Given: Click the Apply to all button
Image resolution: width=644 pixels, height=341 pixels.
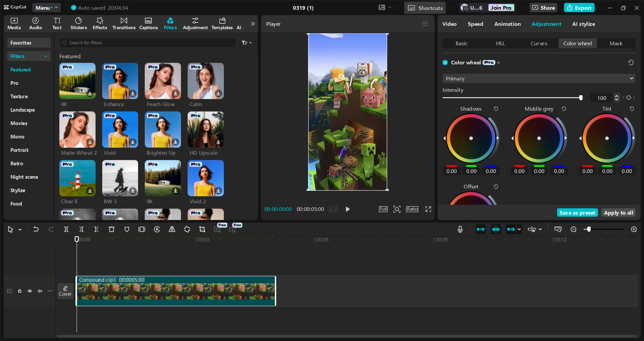Looking at the screenshot, I should tap(618, 213).
